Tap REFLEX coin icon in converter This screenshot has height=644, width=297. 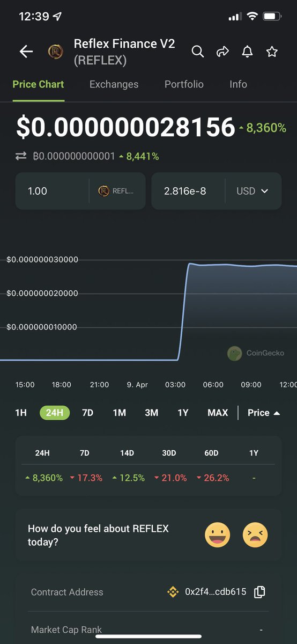pos(103,191)
